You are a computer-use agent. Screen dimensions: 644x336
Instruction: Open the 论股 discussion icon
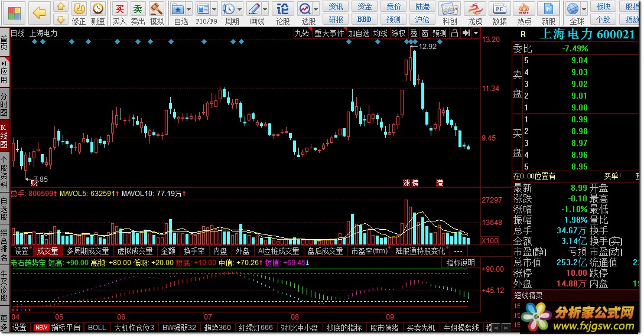tap(282, 9)
